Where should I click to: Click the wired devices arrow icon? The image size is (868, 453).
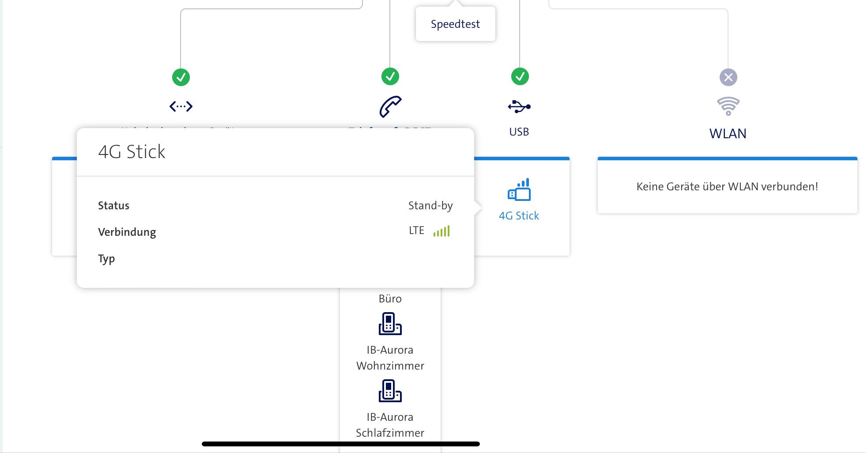(181, 106)
